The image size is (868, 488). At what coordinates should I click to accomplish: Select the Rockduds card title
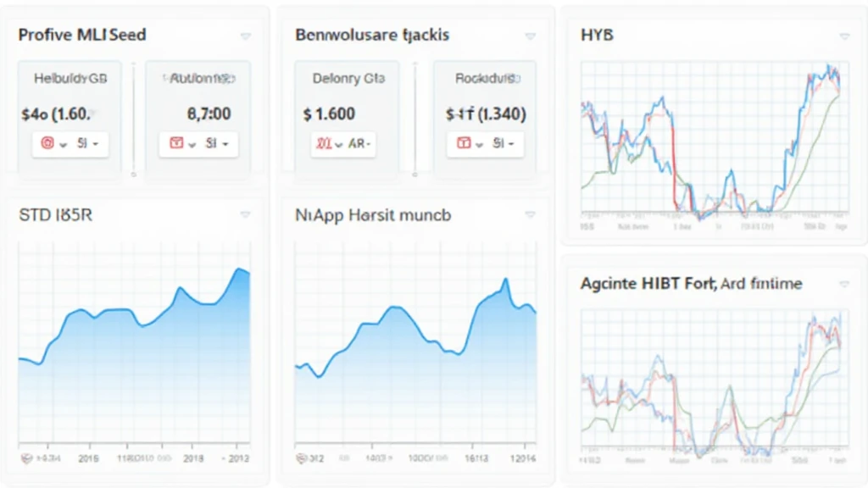click(487, 79)
